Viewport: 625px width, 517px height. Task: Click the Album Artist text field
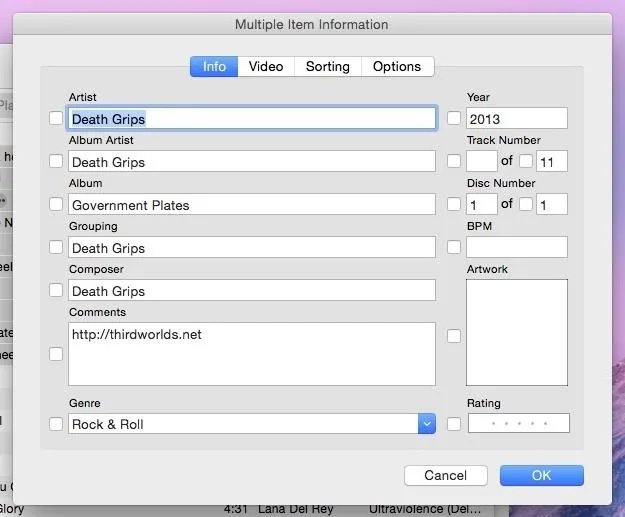[x=252, y=161]
